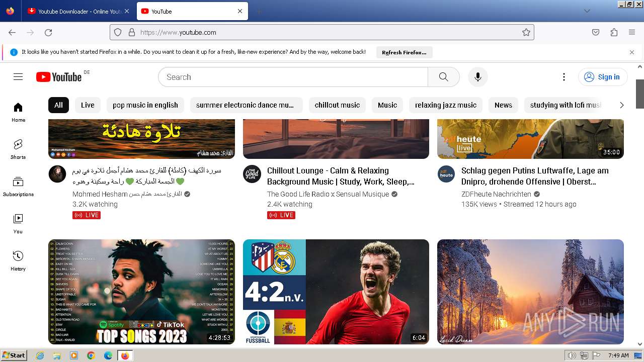Screen dimensions: 644x362
Task: Show site tracking protection shield info
Action: [x=118, y=32]
